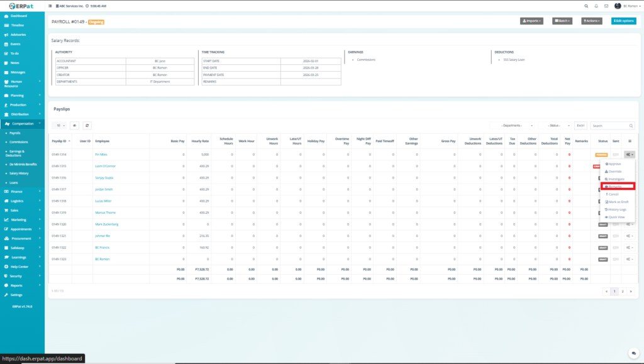Click the gear action icon for Johnner Re row

(x=629, y=236)
